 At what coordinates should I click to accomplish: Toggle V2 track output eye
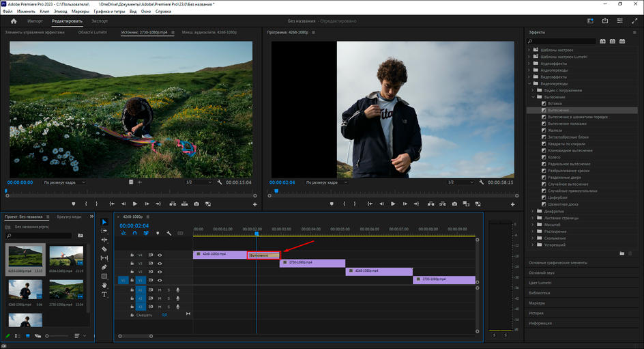(x=160, y=272)
